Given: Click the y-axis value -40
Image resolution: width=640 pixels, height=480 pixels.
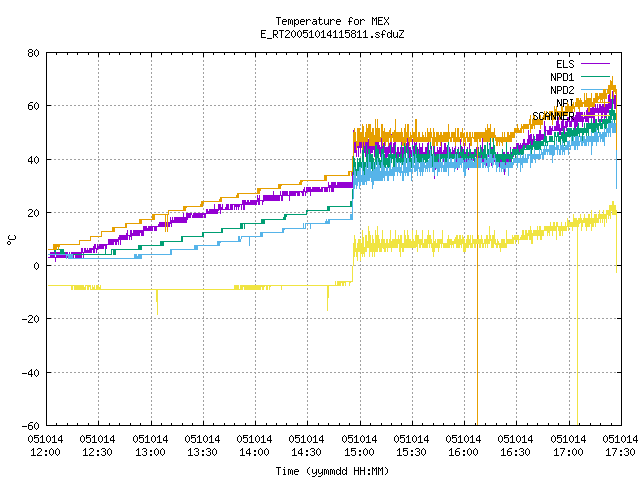Looking at the screenshot, I should point(31,373).
